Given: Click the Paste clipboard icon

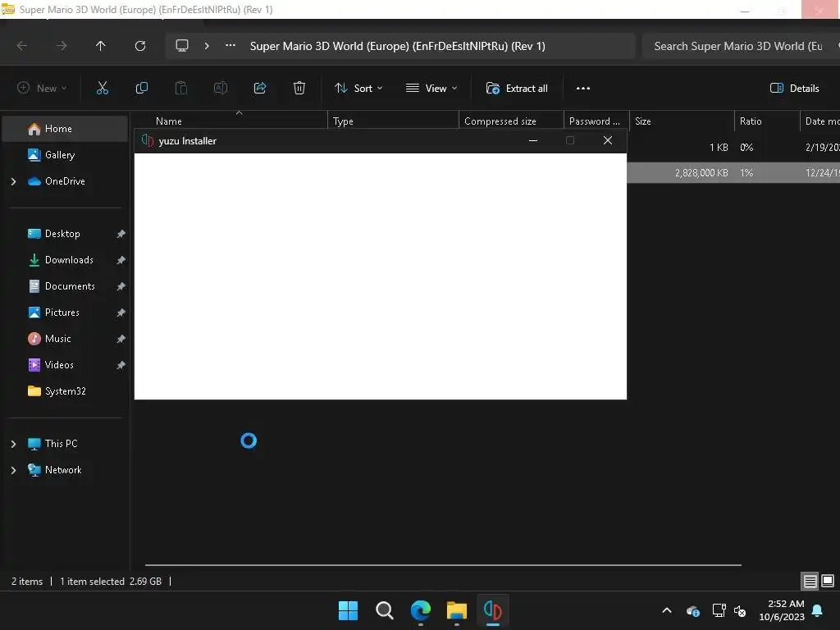Looking at the screenshot, I should pos(181,89).
